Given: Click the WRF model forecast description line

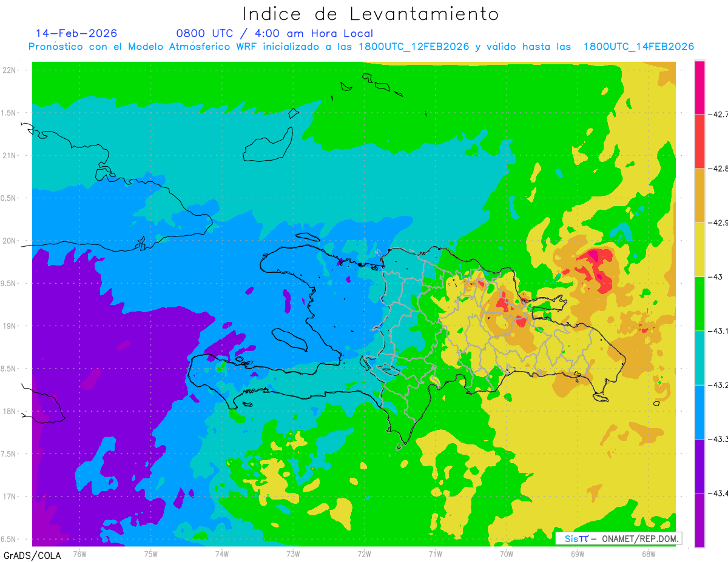Looking at the screenshot, I should click(361, 47).
